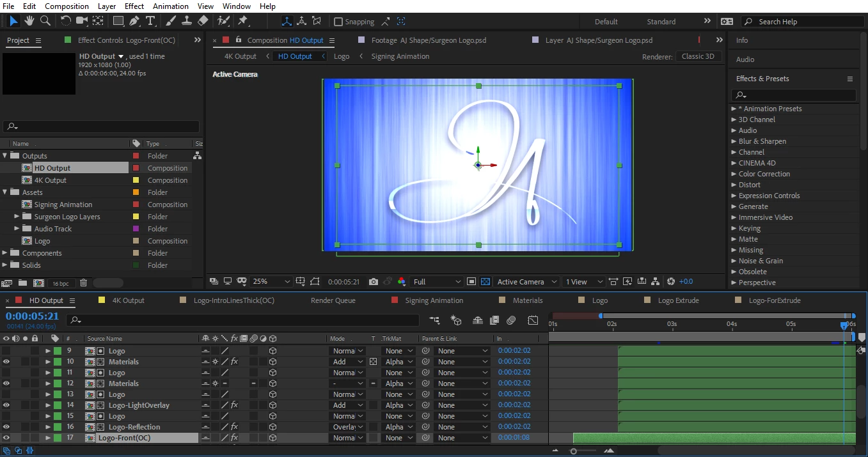This screenshot has width=868, height=457.
Task: Switch to 4K Output timeline tab
Action: (x=128, y=300)
